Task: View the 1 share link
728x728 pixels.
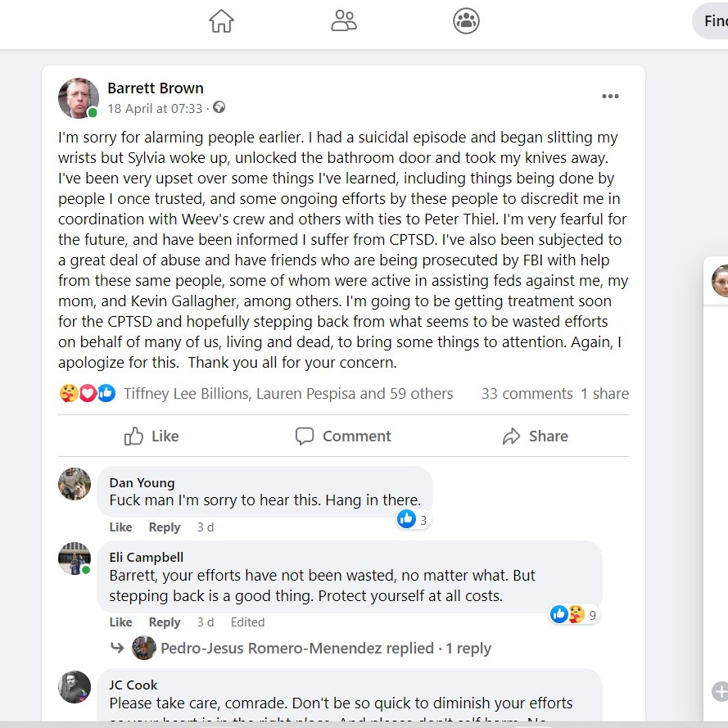Action: (x=604, y=394)
